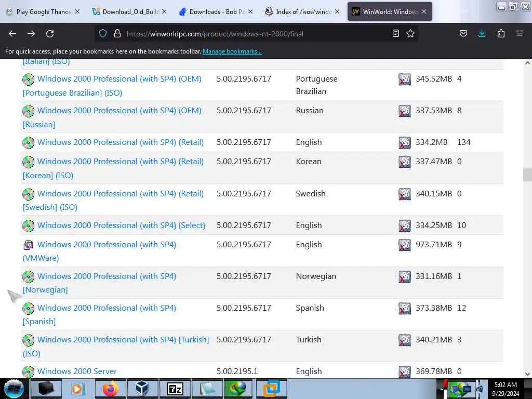Click the 5.00.2195.1 version cell
The image size is (532, 399).
click(237, 371)
